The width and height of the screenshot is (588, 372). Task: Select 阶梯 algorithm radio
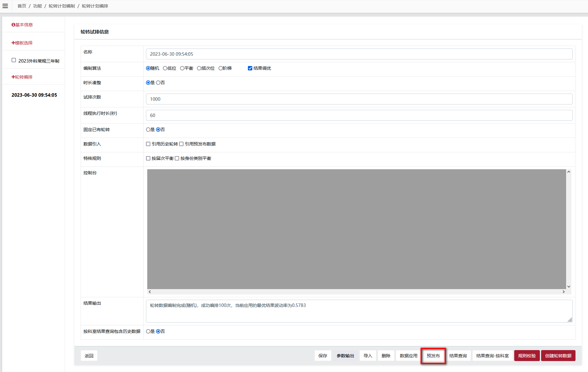pyautogui.click(x=221, y=68)
